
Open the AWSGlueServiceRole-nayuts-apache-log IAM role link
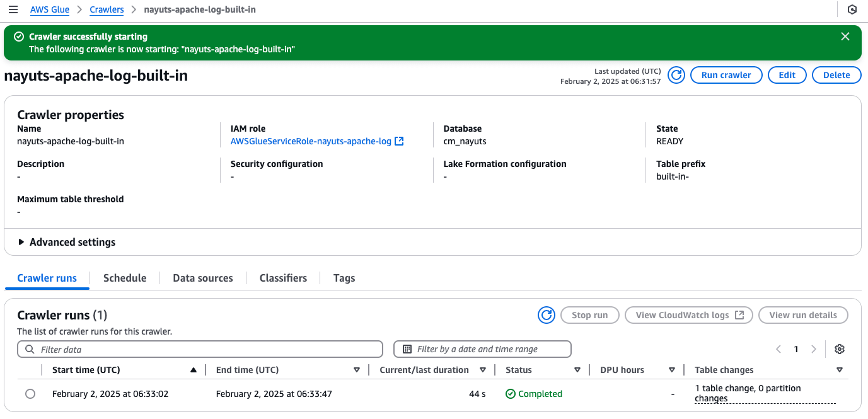(311, 141)
